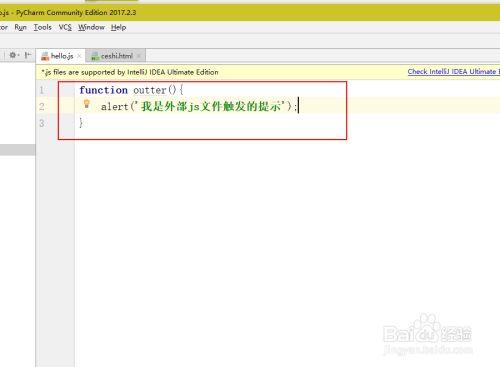The width and height of the screenshot is (500, 367).
Task: Click line number 1 in the gutter
Action: coord(42,90)
